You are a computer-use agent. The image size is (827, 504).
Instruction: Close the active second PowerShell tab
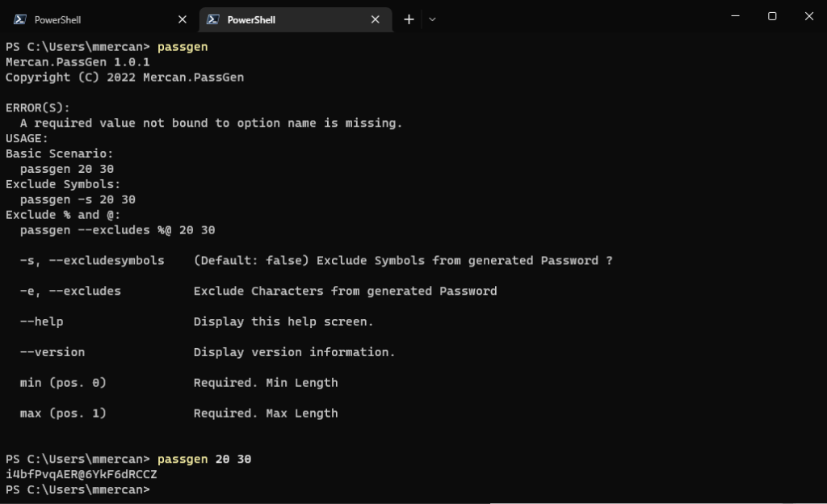point(376,19)
